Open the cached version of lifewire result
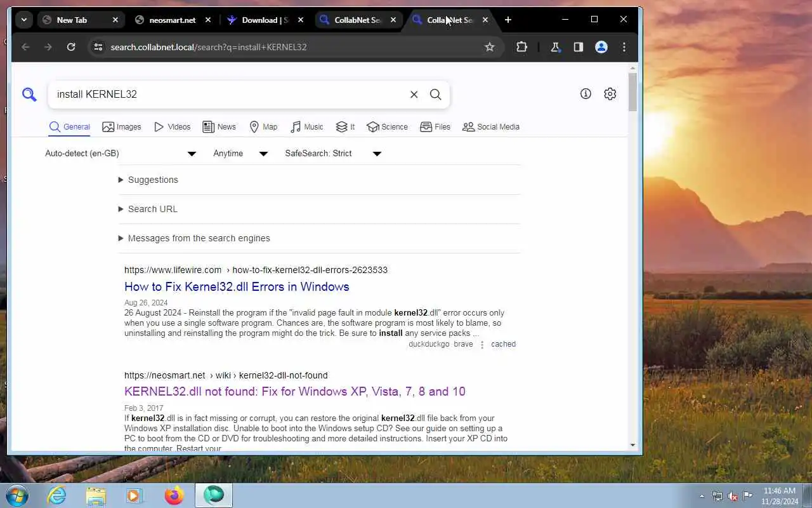 (x=503, y=344)
